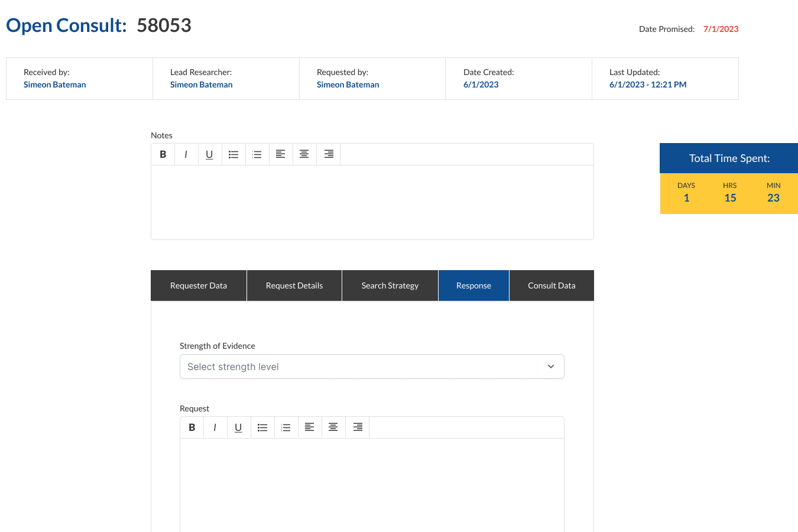Expand strength level chevron arrow
The height and width of the screenshot is (532, 798).
pyautogui.click(x=551, y=366)
